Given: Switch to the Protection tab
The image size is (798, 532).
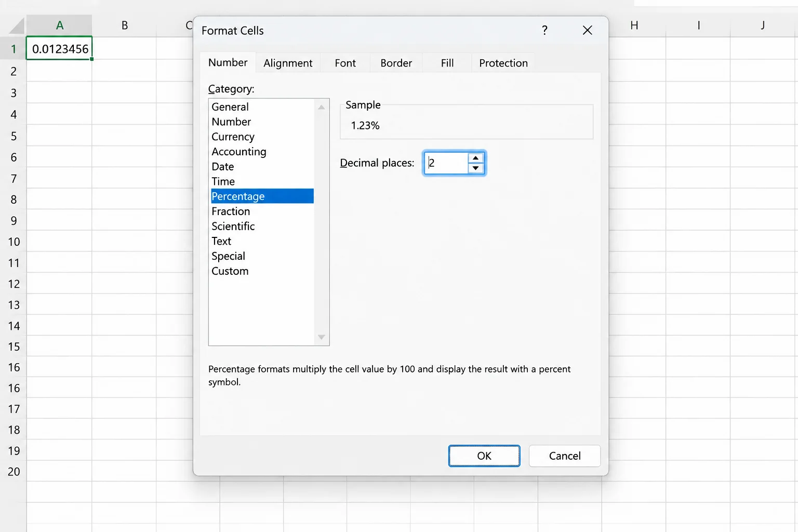Looking at the screenshot, I should click(503, 63).
